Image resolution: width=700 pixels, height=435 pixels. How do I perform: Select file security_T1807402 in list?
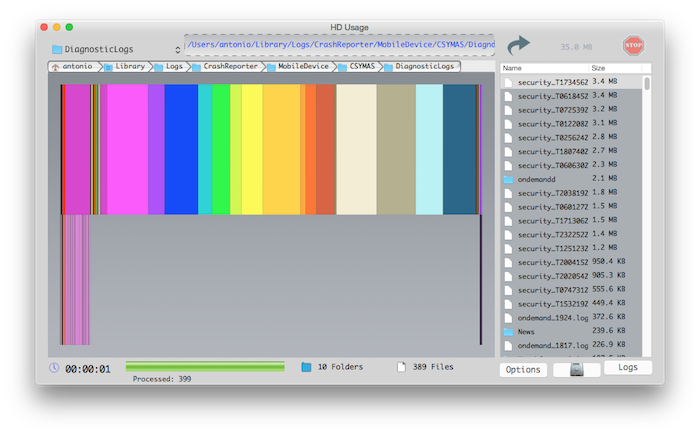[571, 151]
